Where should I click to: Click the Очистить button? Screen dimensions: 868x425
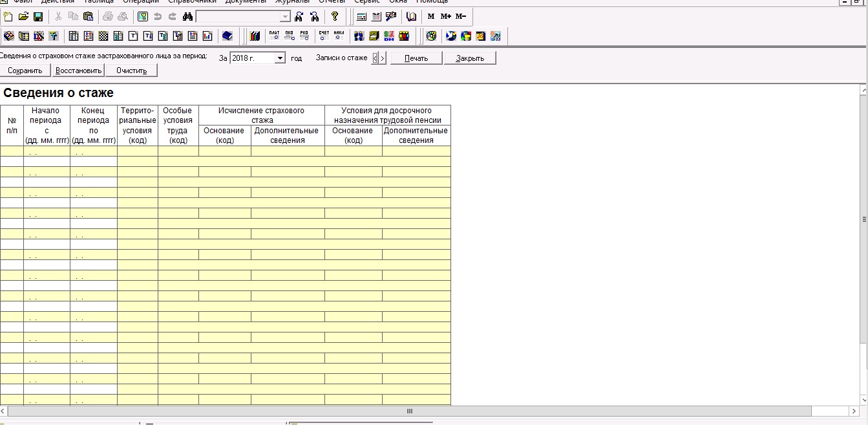pyautogui.click(x=132, y=71)
